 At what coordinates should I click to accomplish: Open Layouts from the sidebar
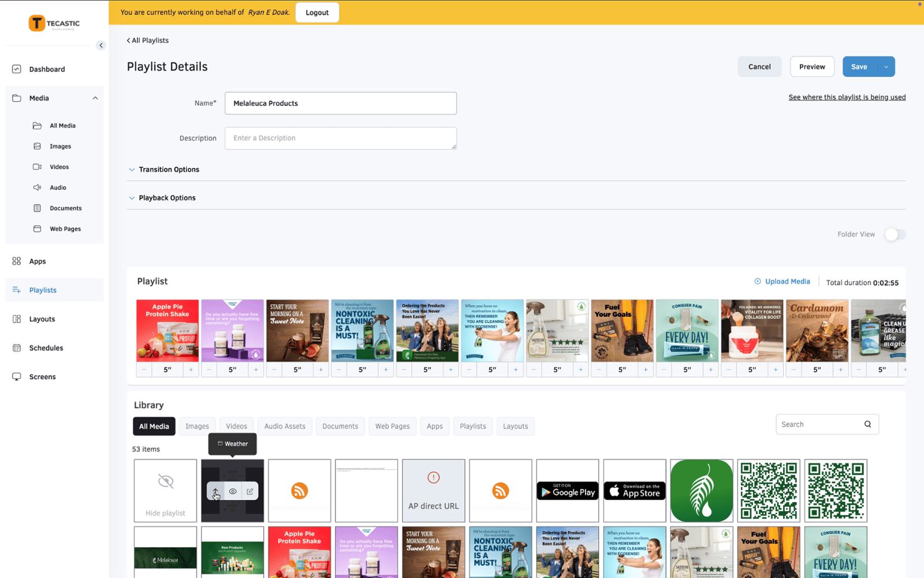click(42, 319)
